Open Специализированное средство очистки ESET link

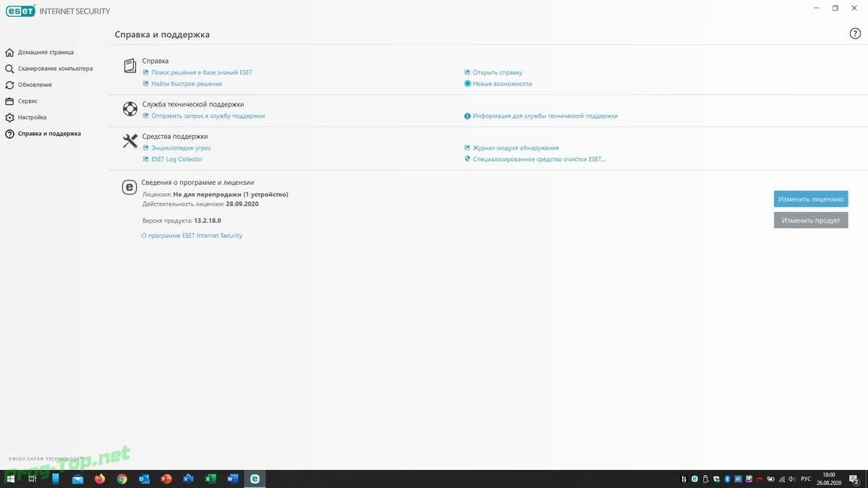(539, 159)
